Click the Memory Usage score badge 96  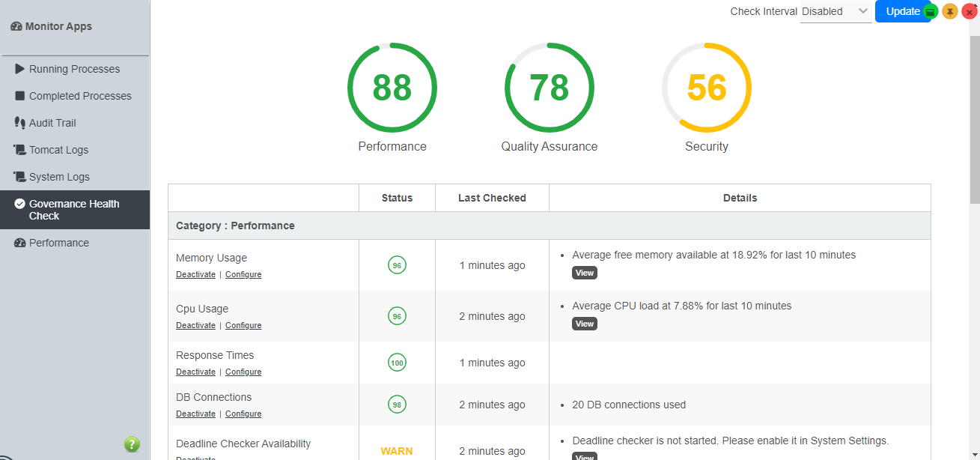tap(397, 265)
